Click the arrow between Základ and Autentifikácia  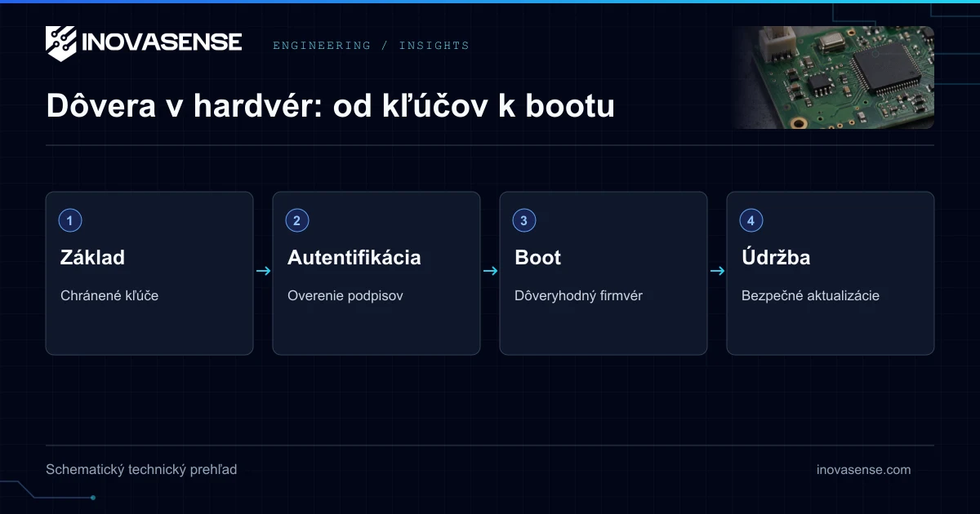263,271
